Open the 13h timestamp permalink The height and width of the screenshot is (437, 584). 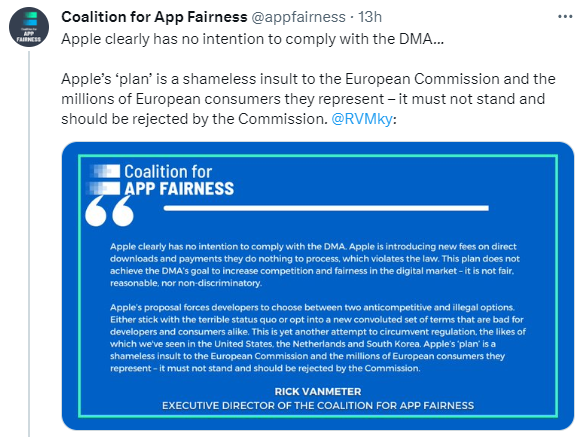(370, 17)
